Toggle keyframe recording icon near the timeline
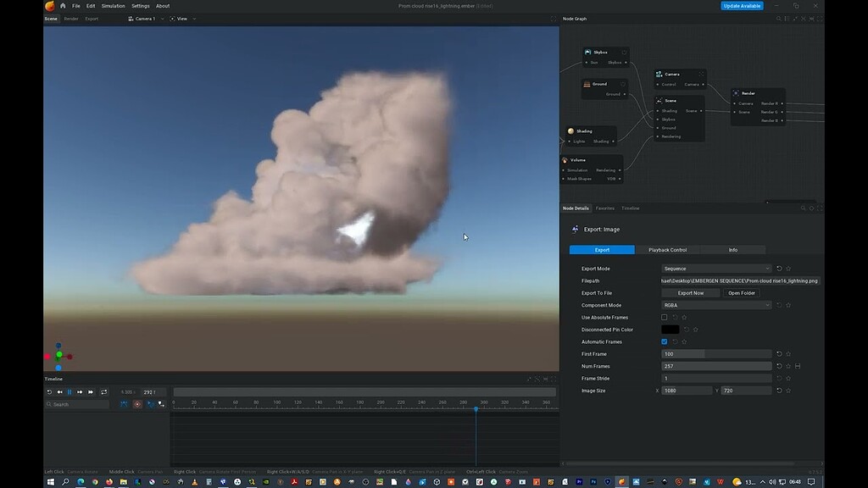 [x=125, y=404]
